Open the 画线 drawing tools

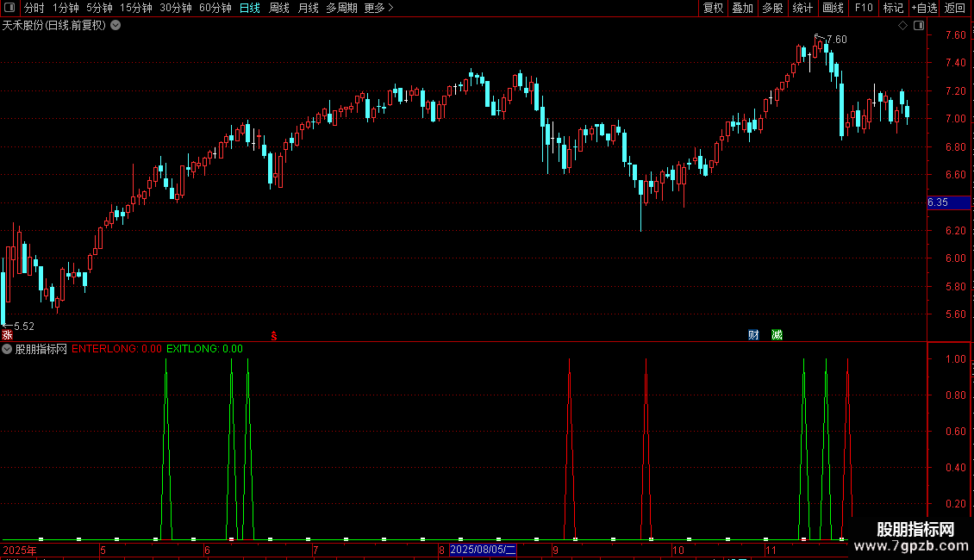point(833,8)
